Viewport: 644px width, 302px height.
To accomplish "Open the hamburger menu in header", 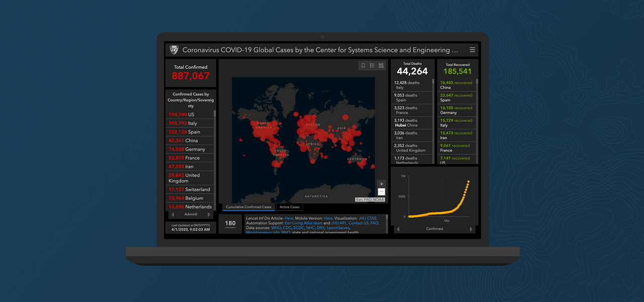I will [472, 50].
